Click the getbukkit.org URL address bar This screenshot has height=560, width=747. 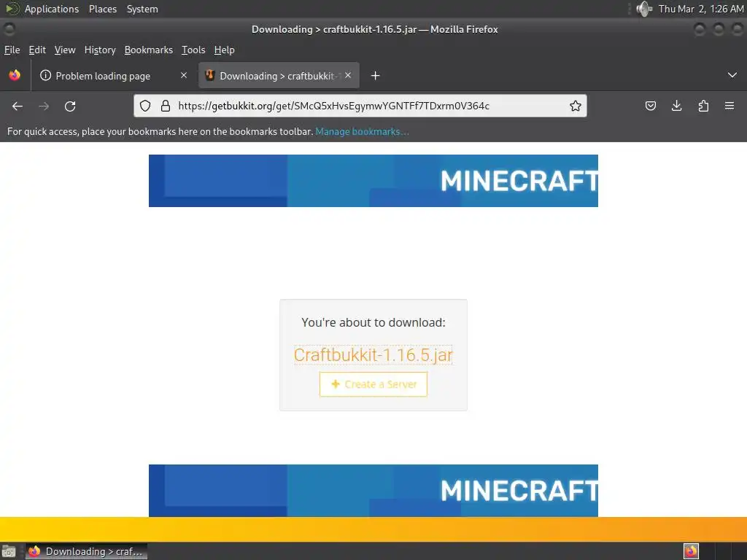[362, 106]
